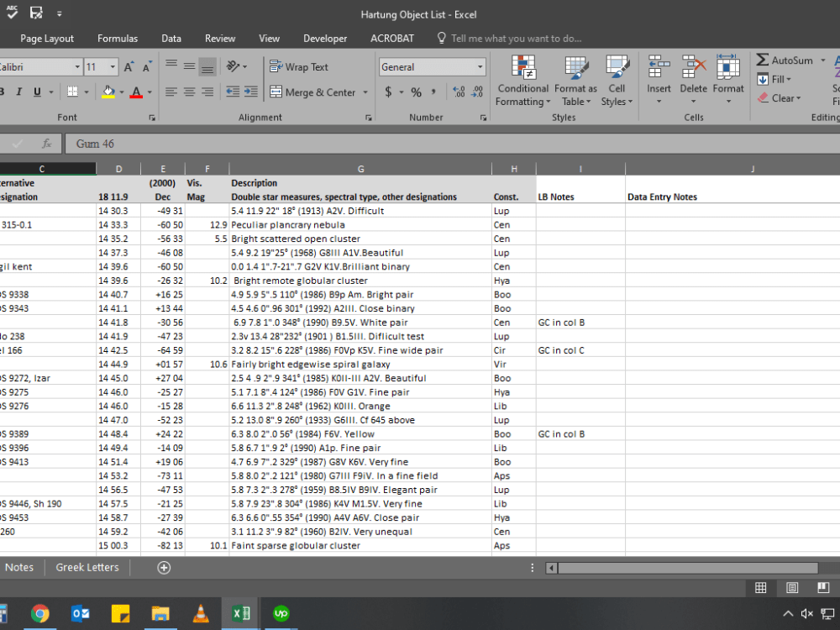This screenshot has height=630, width=840.
Task: Apply accounting number format dollar sign
Action: click(x=388, y=92)
